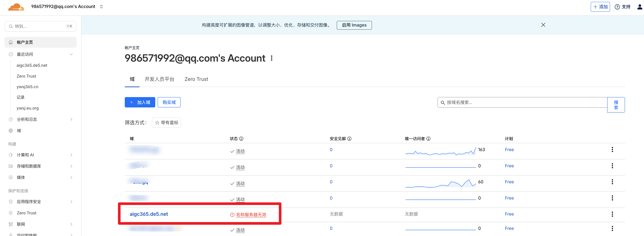Switch to the 开发人员平台 tab
This screenshot has height=236, width=644.
coord(159,79)
